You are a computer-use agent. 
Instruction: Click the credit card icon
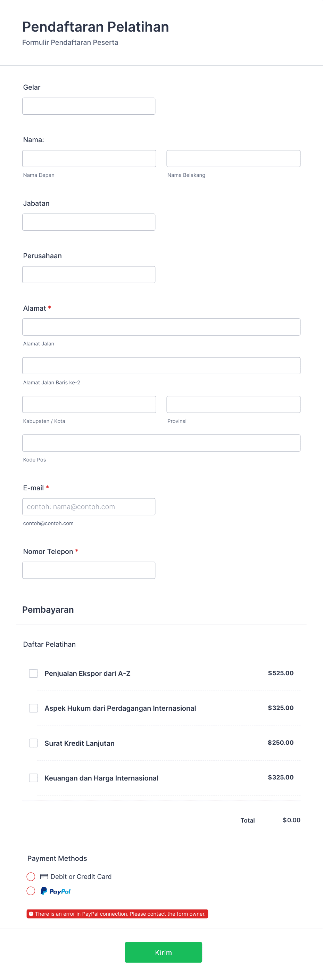tap(44, 876)
